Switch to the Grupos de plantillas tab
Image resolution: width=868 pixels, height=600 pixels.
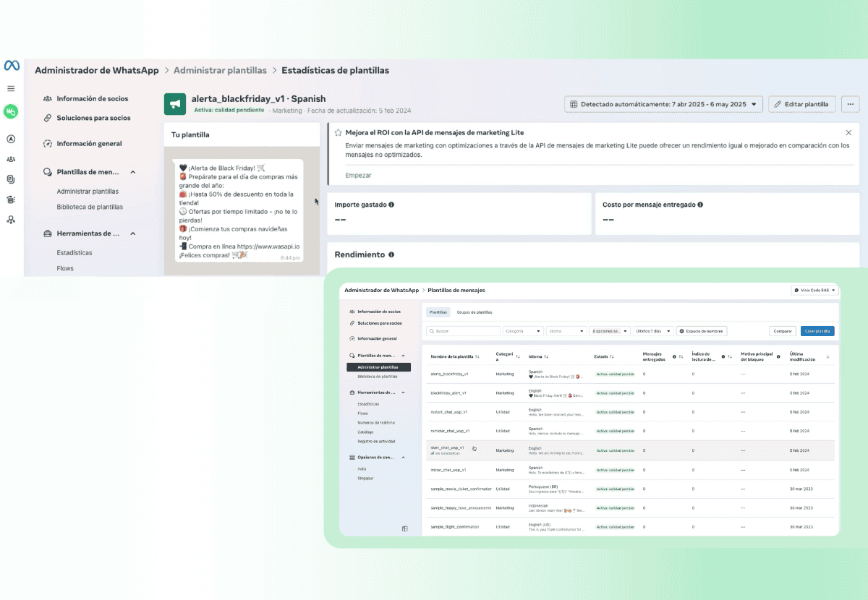pos(475,312)
